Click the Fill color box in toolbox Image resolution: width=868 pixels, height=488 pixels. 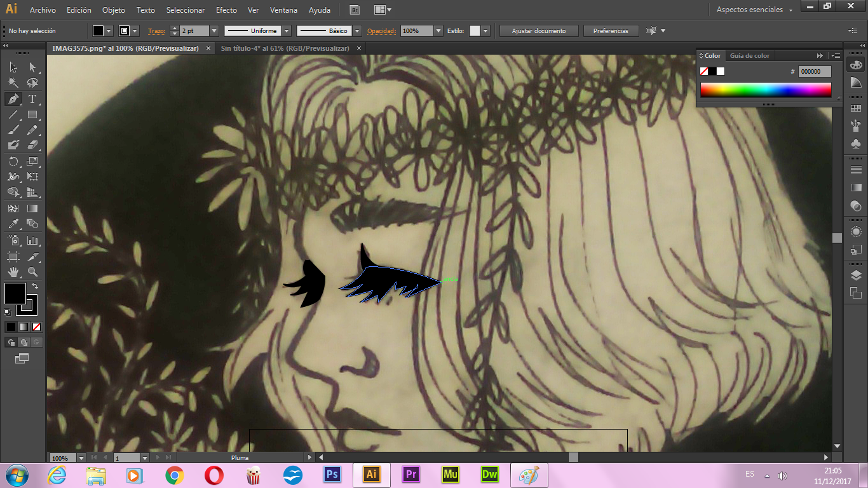[x=15, y=294]
